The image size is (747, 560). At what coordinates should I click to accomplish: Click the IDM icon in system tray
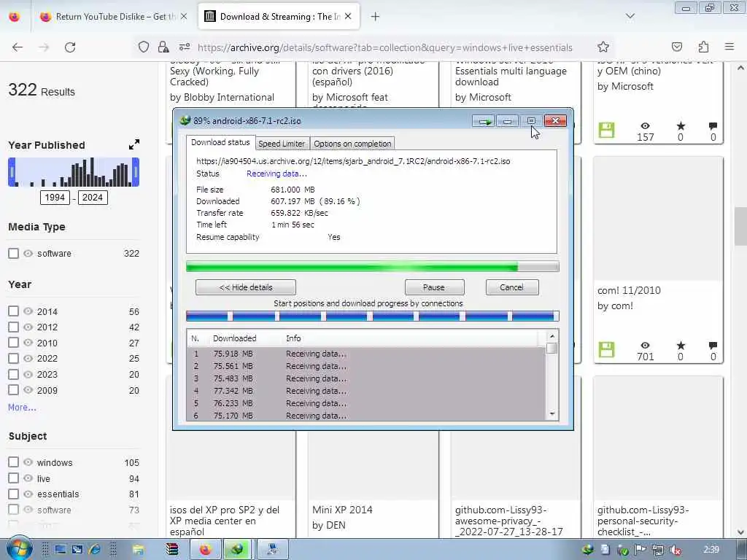(x=588, y=550)
